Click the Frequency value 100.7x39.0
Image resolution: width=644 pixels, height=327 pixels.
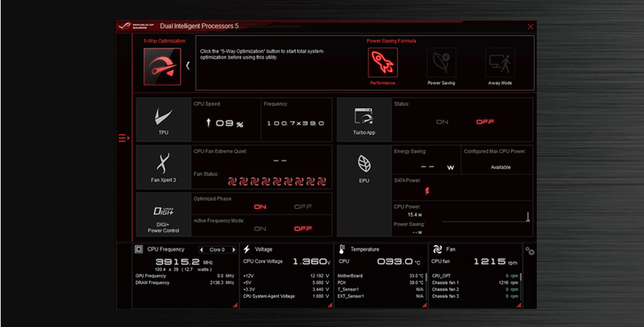[x=295, y=123]
